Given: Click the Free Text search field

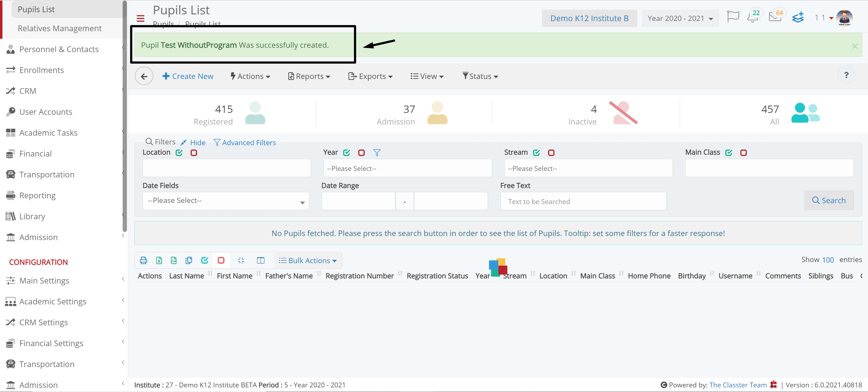Looking at the screenshot, I should pos(583,201).
